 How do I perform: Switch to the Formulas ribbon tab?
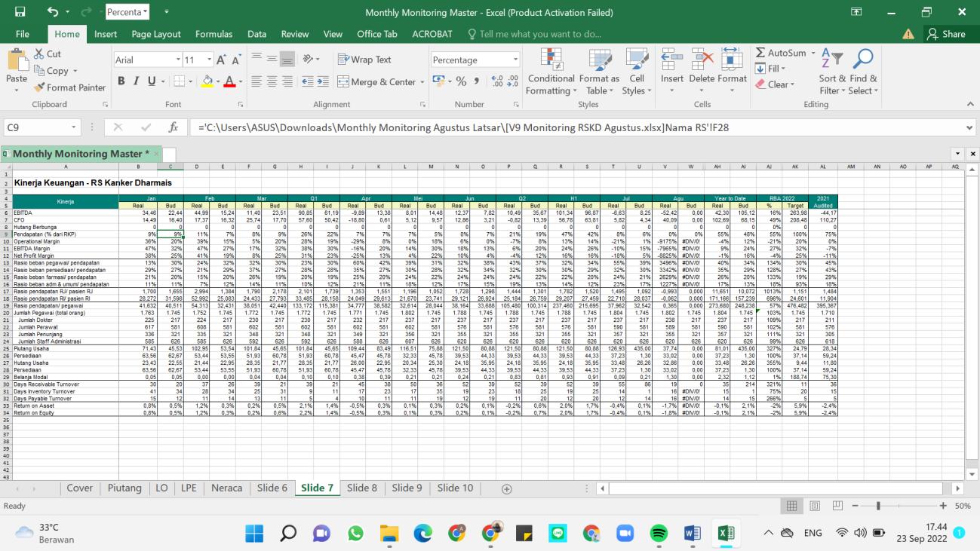coord(214,34)
